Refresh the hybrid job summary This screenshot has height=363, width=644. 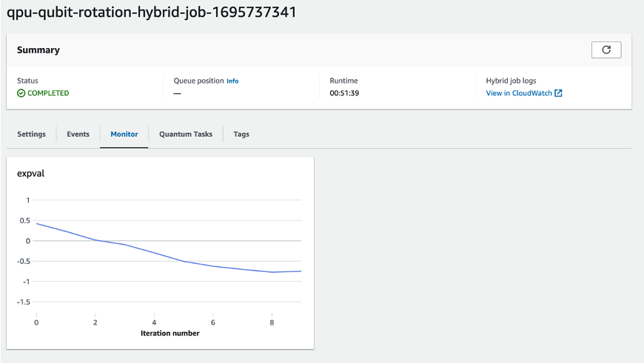[x=606, y=50]
